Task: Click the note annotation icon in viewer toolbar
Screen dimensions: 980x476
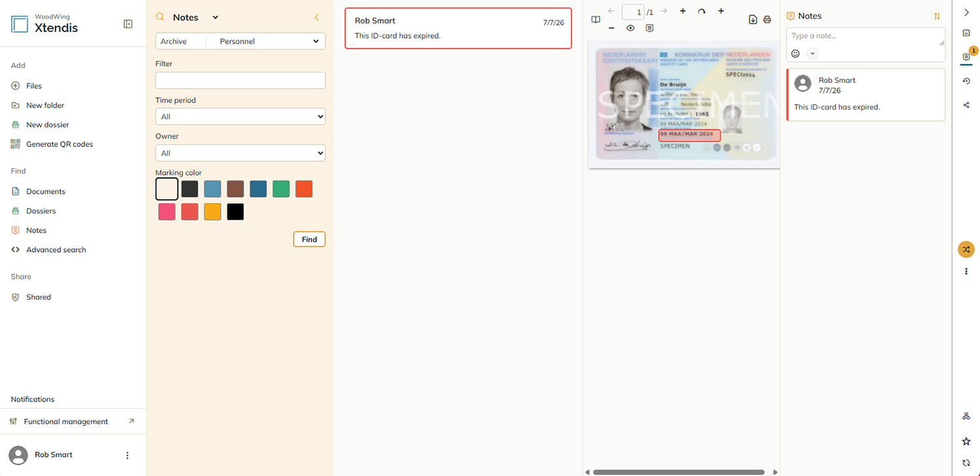Action: tap(649, 28)
